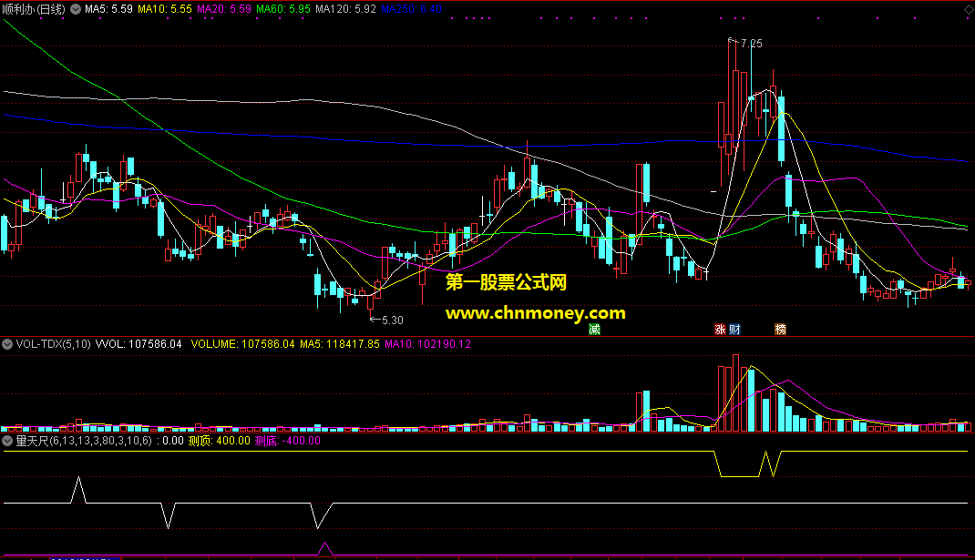Click the VOLUME: 107586.04 value

[242, 343]
